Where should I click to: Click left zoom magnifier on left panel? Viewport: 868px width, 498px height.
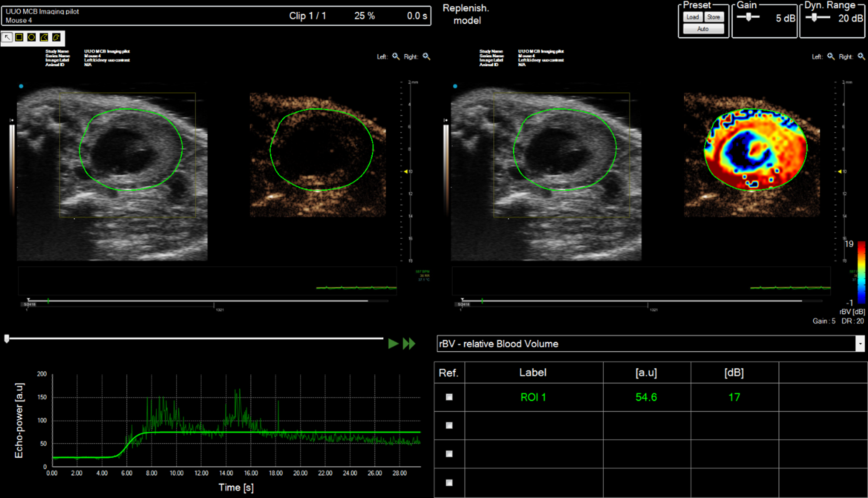396,56
